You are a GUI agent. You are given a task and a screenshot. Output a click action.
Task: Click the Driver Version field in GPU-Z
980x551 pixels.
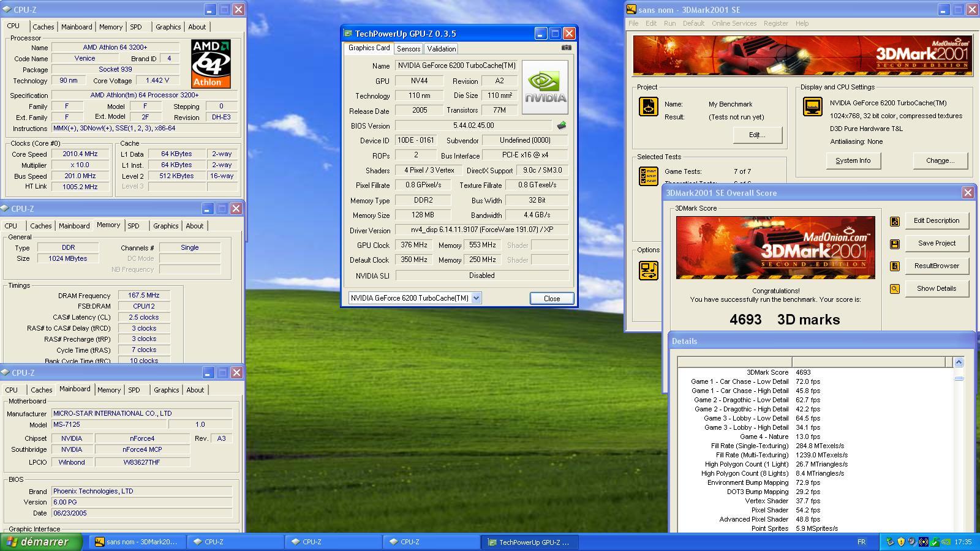(x=481, y=230)
